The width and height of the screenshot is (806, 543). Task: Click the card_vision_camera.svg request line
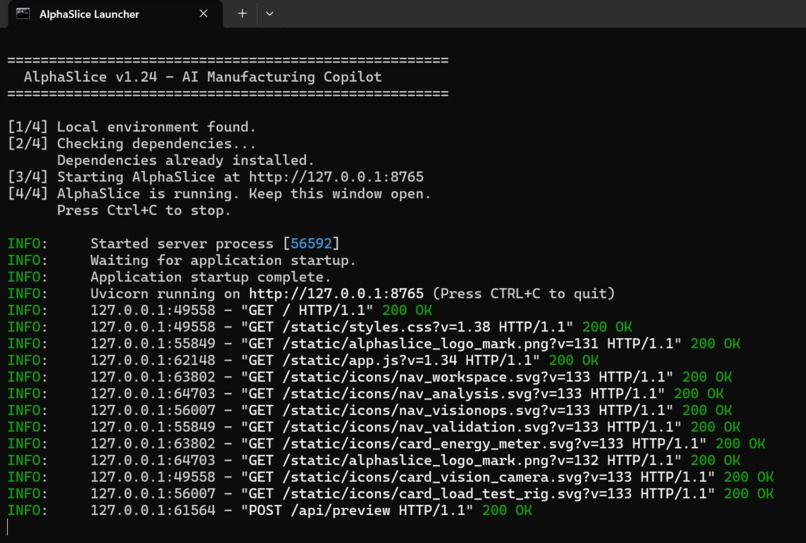[x=391, y=477]
